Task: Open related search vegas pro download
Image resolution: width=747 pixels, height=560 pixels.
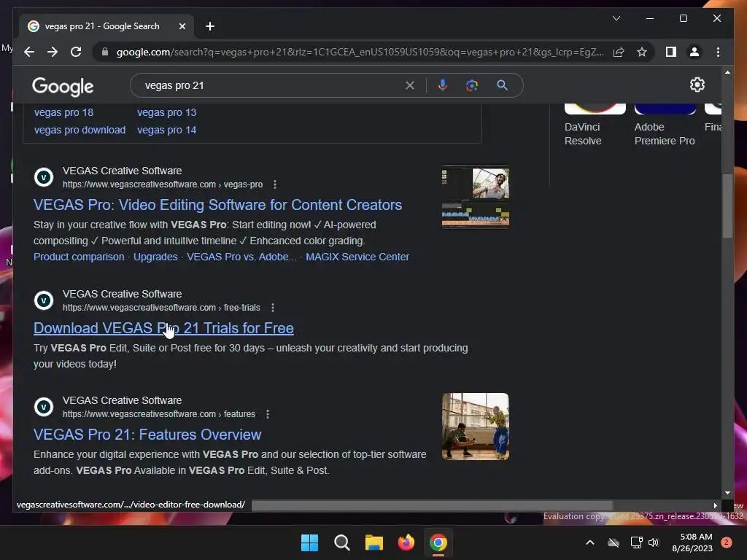Action: click(x=80, y=130)
